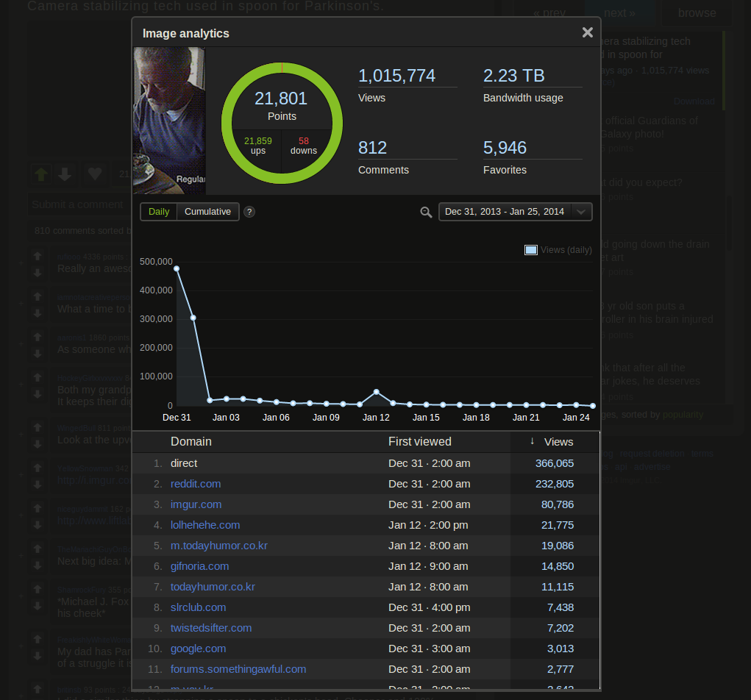Open the gifnoria.com referrer link
Viewport: 751px width, 700px height.
[x=199, y=566]
